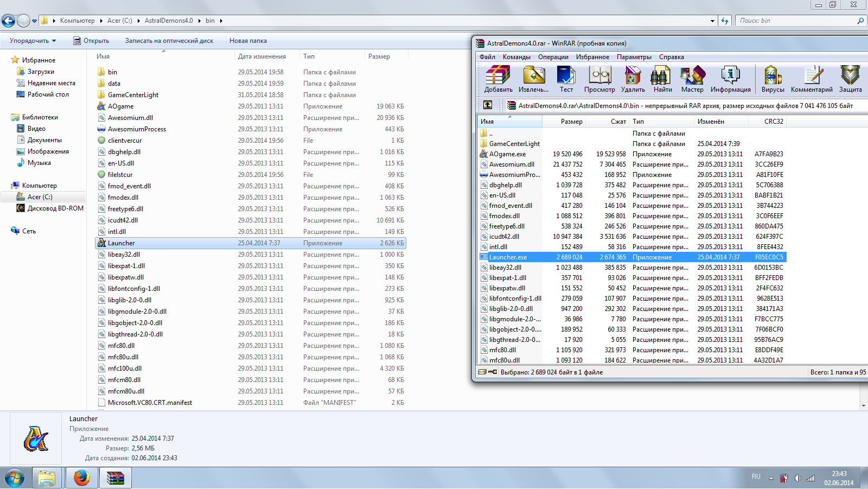The width and height of the screenshot is (868, 489).
Task: Select clientvercur file in Explorer
Action: coord(125,141)
